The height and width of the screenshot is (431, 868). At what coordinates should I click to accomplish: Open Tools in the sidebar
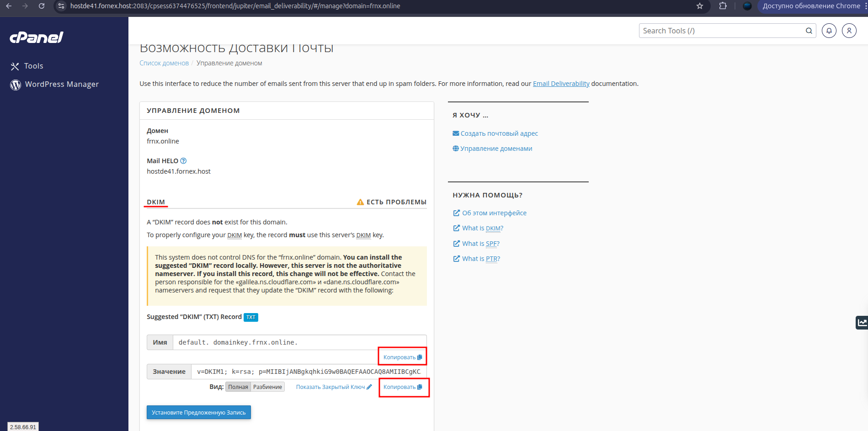click(33, 66)
